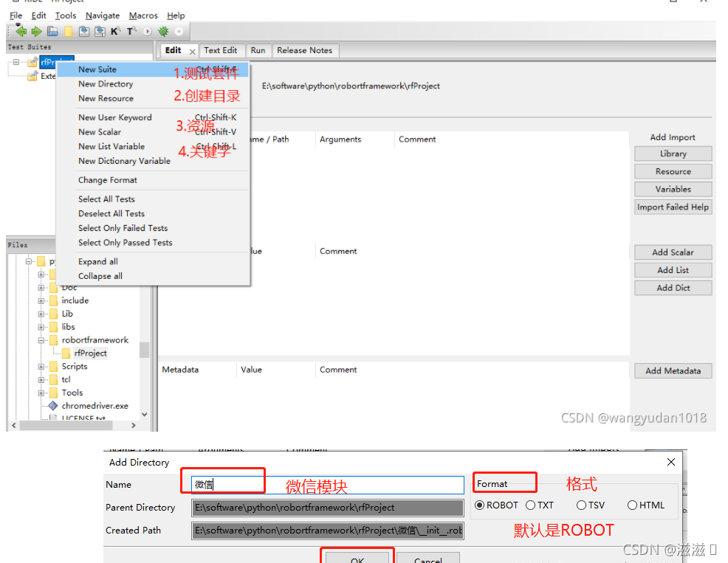
Task: Select the ROBOT format radio button
Action: click(x=480, y=505)
